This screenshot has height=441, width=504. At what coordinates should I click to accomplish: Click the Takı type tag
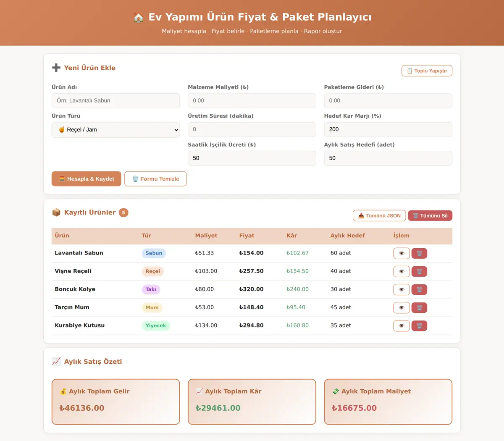[x=151, y=289]
